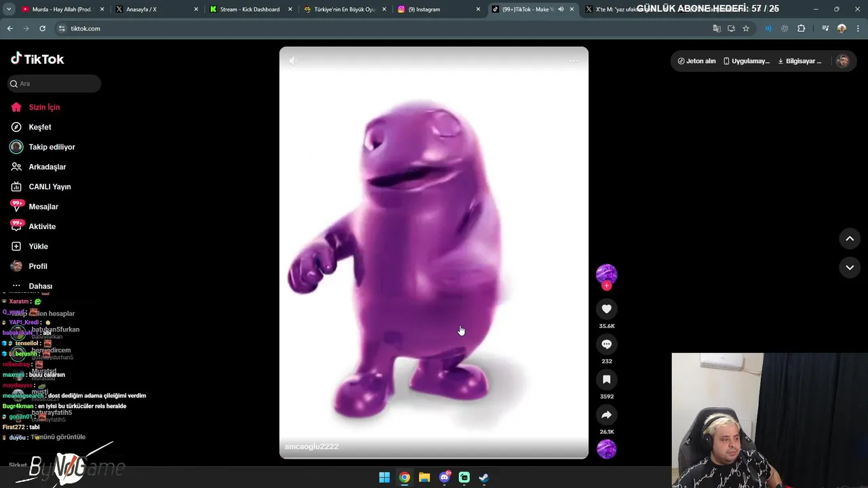This screenshot has width=868, height=488.
Task: Expand the Daha more options
Action: click(x=40, y=286)
